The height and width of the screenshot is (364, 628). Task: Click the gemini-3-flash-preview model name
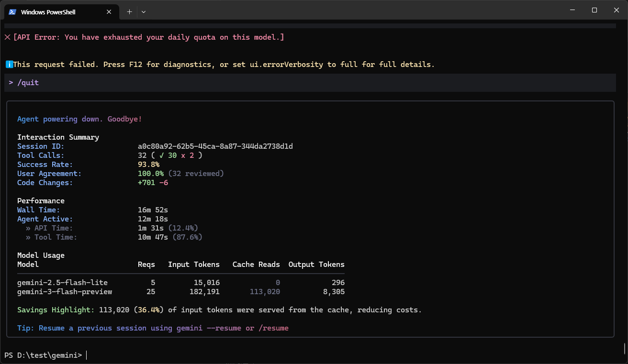(65, 291)
